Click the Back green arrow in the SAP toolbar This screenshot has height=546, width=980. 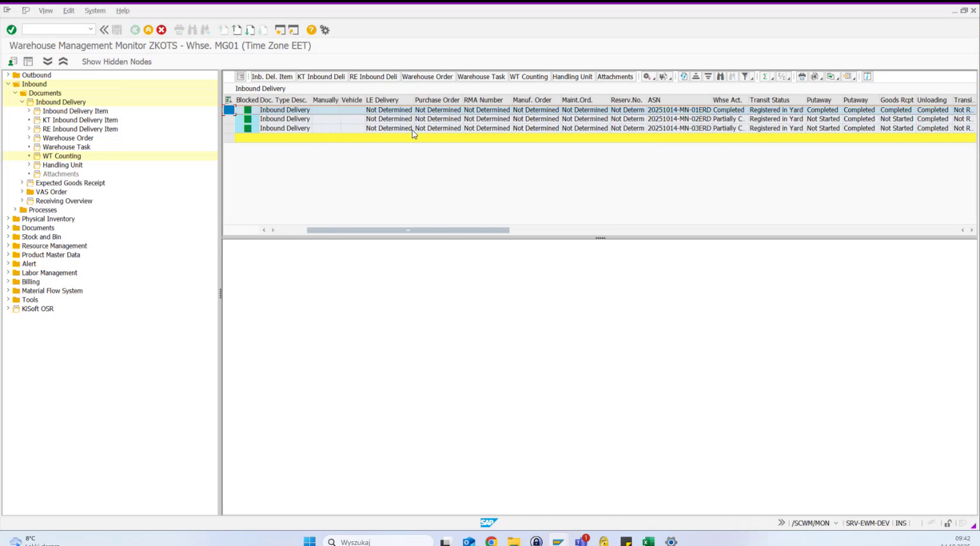point(135,29)
